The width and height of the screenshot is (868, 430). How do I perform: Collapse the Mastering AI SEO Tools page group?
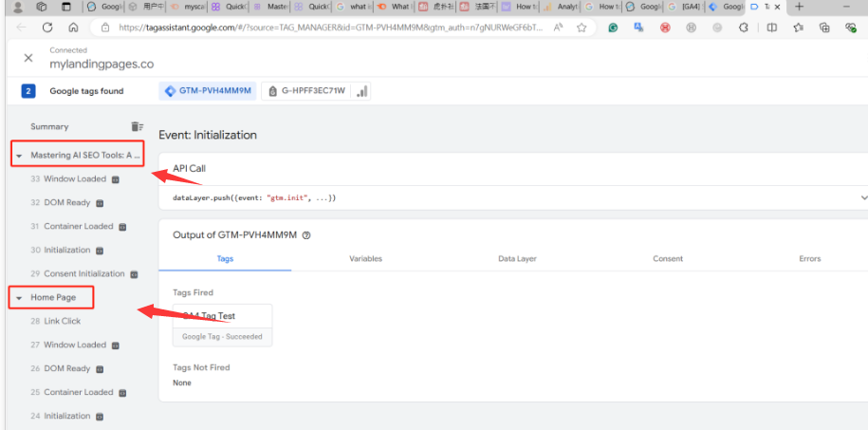19,155
